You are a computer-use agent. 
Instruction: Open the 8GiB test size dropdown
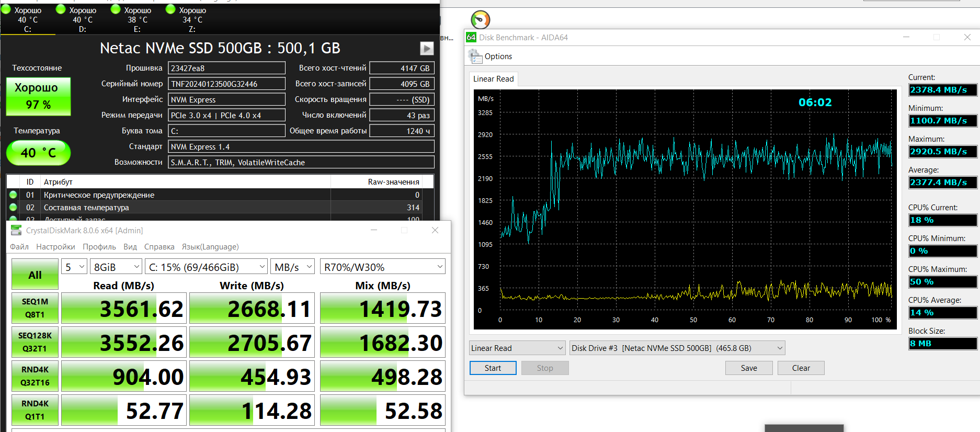point(116,267)
